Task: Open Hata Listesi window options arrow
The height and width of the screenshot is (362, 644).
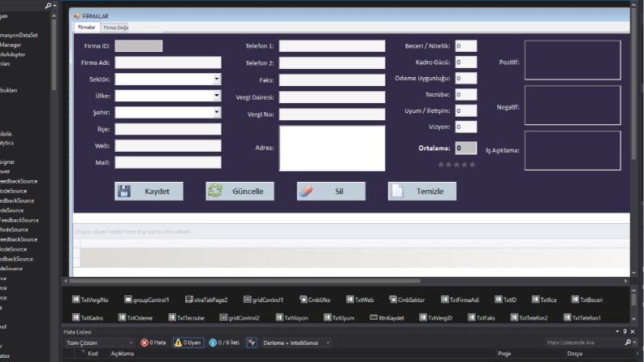Action: (617, 331)
